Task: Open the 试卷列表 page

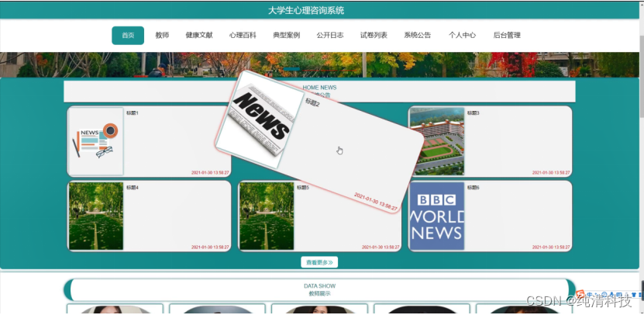Action: (374, 36)
